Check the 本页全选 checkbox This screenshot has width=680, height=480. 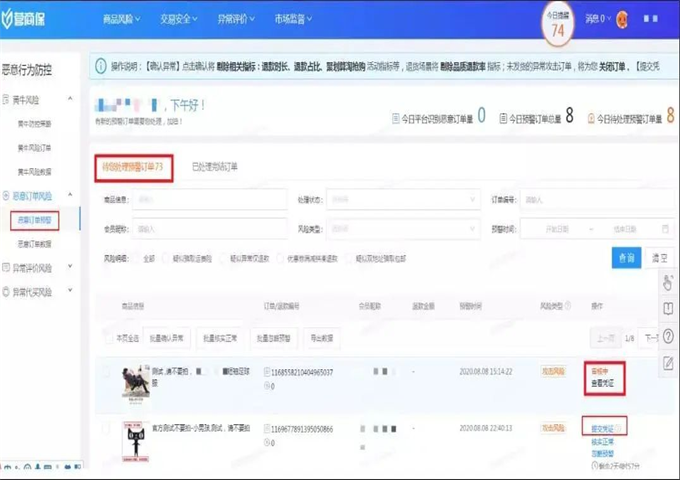[109, 338]
